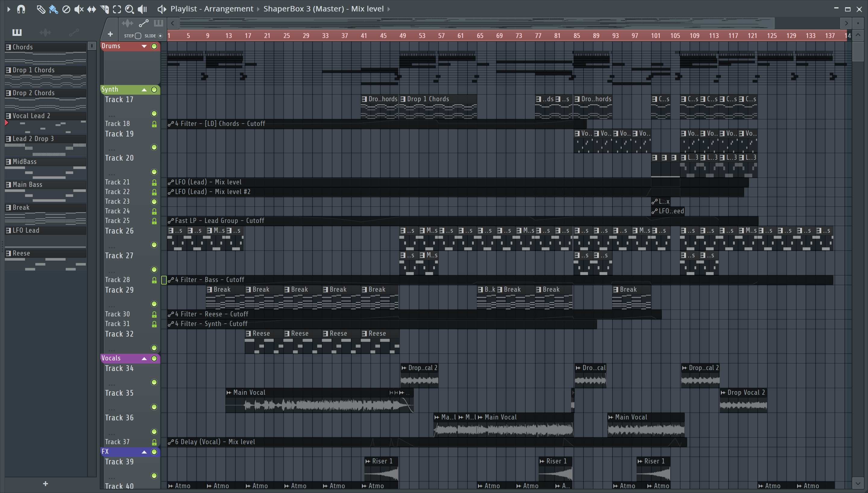Screen dimensions: 868x493
Task: Collapse the Drums track group arrow
Action: 144,46
